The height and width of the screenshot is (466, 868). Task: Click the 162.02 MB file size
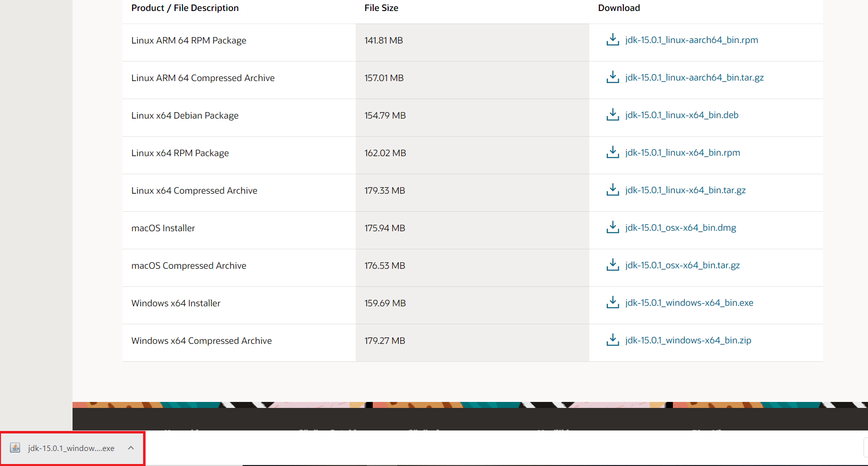385,153
